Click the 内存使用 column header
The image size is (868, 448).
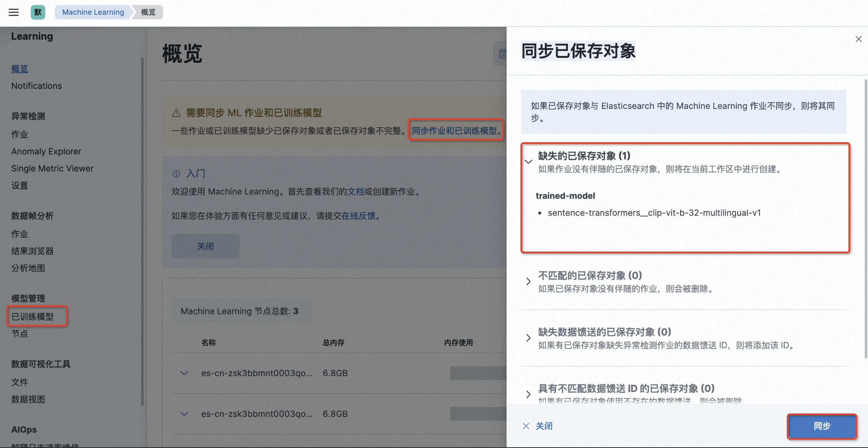pyautogui.click(x=459, y=342)
